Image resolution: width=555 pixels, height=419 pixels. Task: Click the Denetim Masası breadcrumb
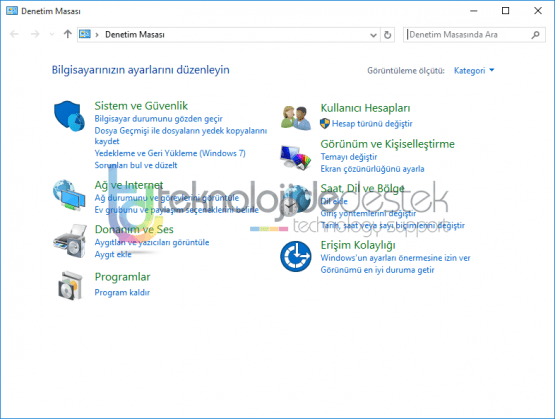click(x=135, y=35)
